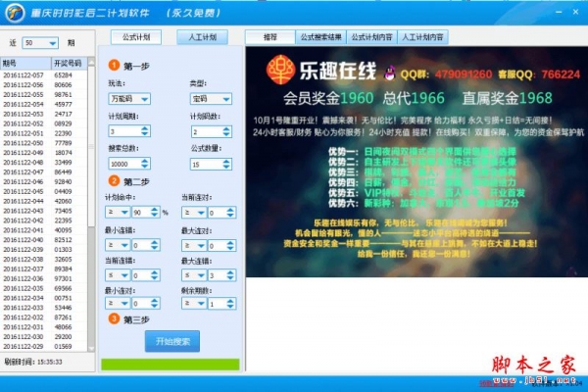Open the 推荐 tab
Image resolution: width=588 pixels, height=392 pixels.
(270, 37)
